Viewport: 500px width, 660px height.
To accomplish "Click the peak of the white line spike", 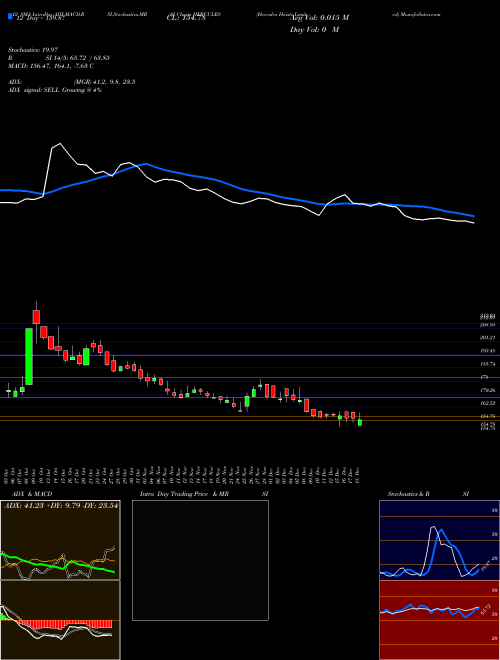I will click(x=60, y=144).
